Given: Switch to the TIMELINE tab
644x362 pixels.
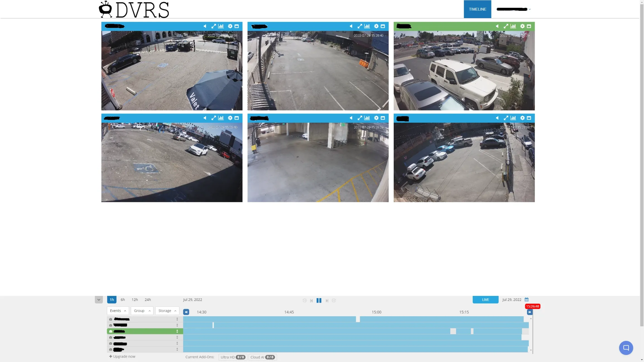Looking at the screenshot, I should point(477,9).
